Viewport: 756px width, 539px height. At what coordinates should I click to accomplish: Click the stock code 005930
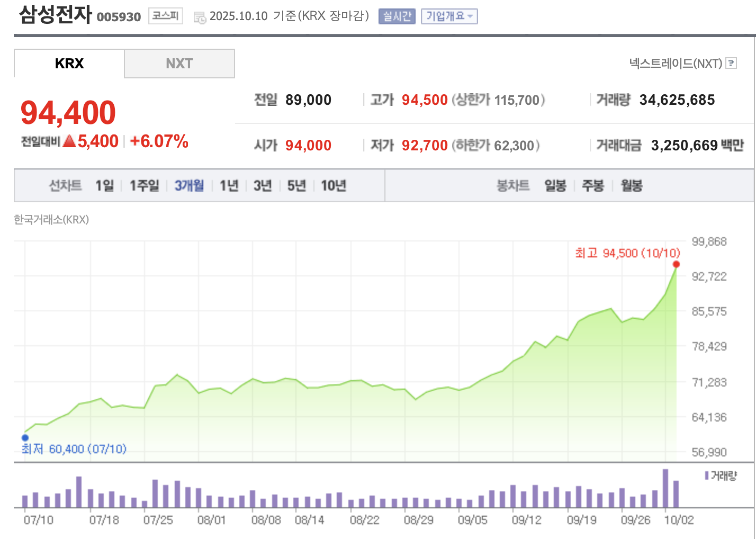[119, 17]
